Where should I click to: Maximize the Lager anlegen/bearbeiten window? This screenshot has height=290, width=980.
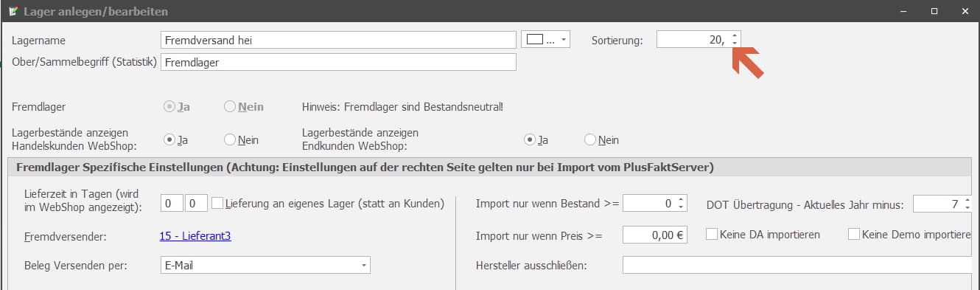click(934, 11)
